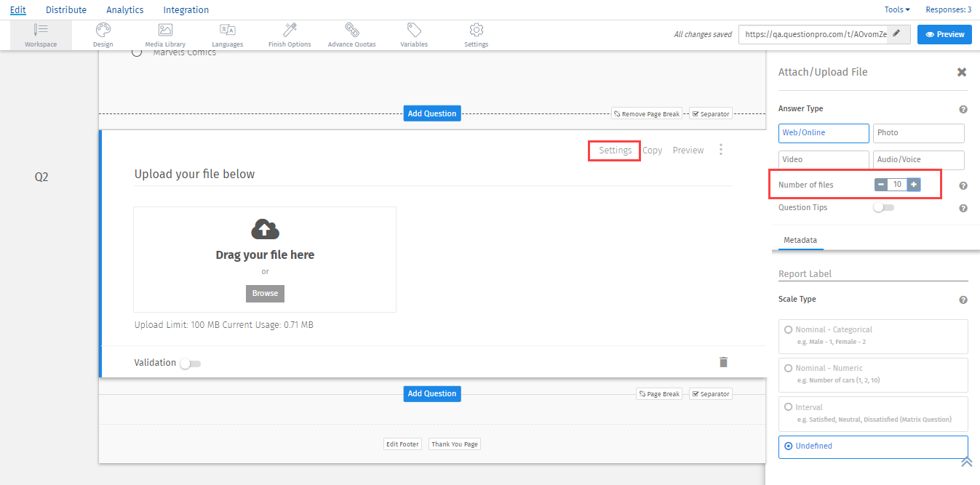980x485 pixels.
Task: Toggle the Validation switch
Action: point(191,364)
